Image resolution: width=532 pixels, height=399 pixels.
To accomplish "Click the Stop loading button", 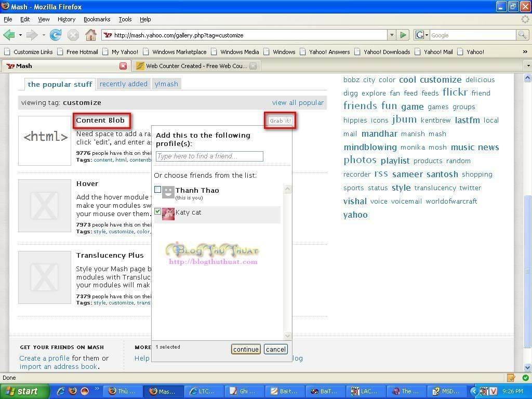I will (73, 35).
